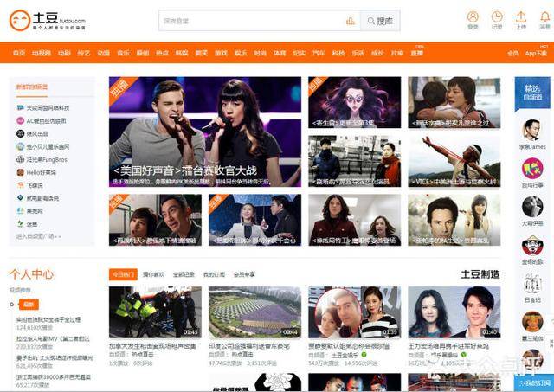
Task: Open the 记录 watch history icon
Action: coord(497,17)
